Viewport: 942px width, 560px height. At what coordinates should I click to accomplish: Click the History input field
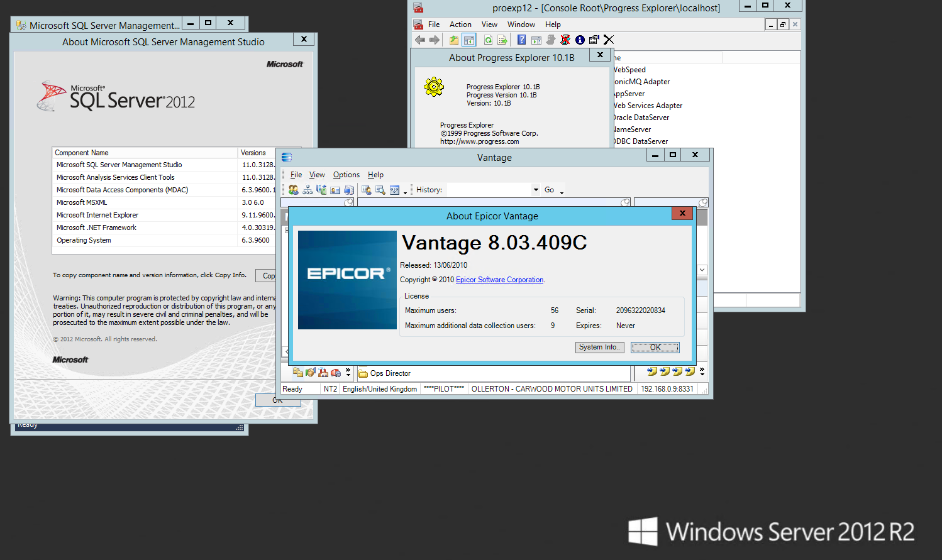click(490, 190)
